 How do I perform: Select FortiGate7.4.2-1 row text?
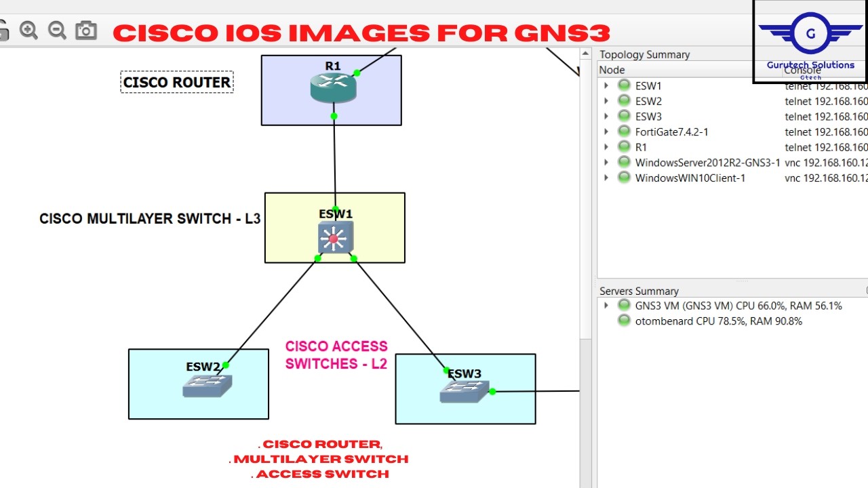[x=671, y=131]
